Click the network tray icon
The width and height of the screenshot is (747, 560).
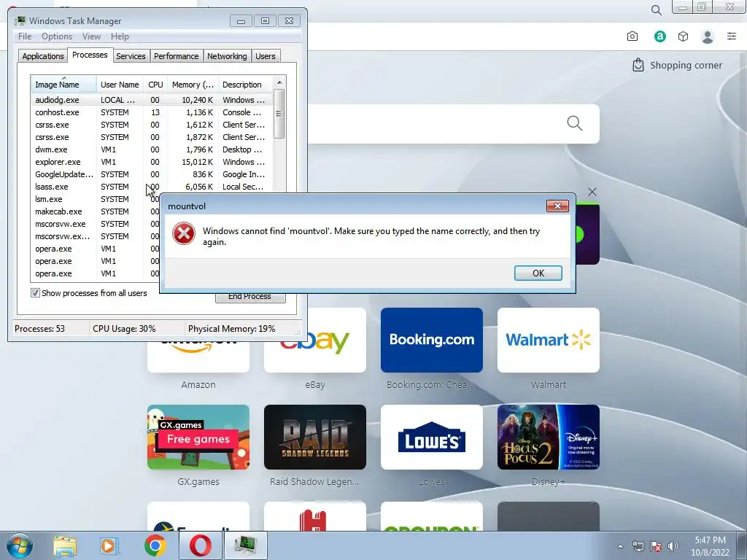pos(638,546)
